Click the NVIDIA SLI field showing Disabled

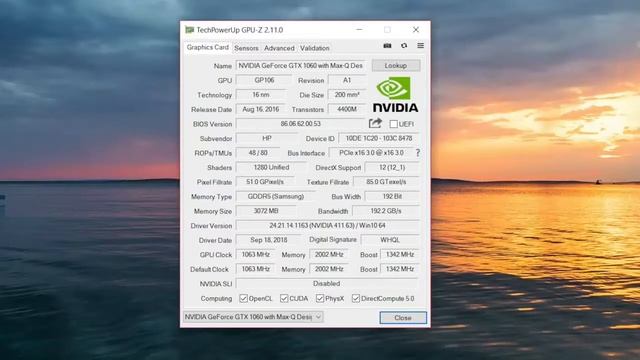pos(327,284)
